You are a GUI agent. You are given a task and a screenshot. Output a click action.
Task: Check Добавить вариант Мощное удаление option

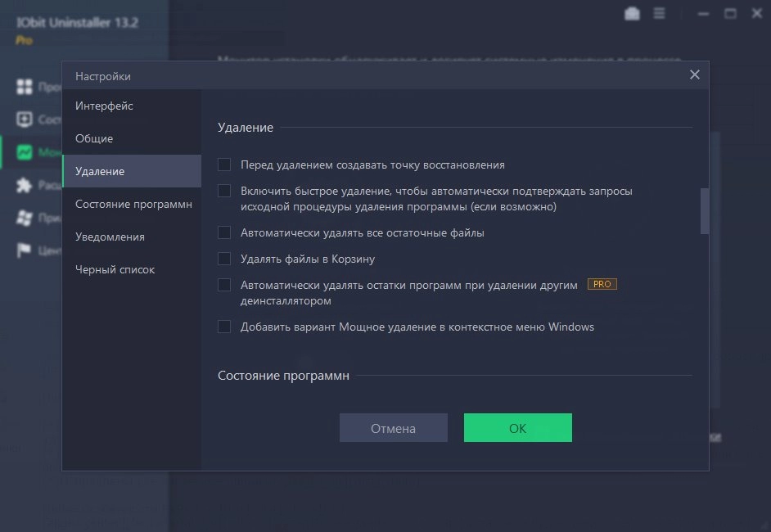[x=224, y=326]
